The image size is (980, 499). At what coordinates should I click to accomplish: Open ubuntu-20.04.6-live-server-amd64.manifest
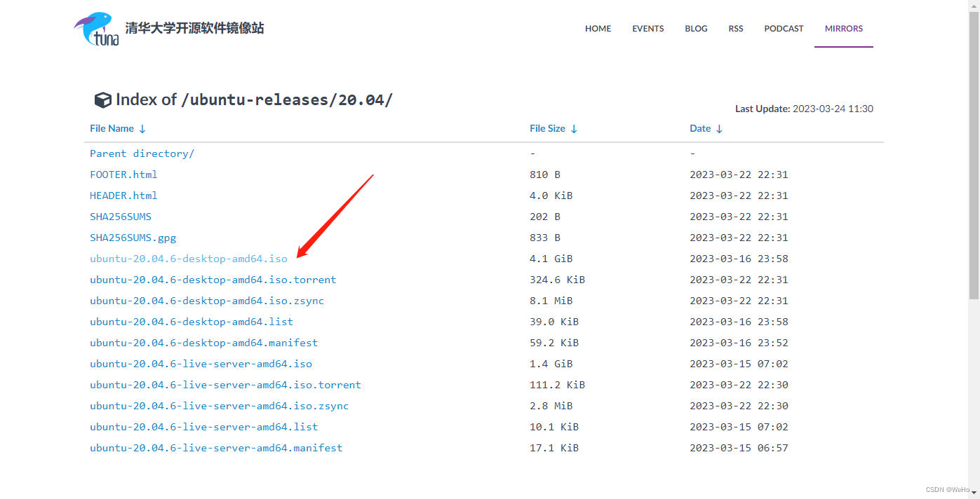(216, 448)
